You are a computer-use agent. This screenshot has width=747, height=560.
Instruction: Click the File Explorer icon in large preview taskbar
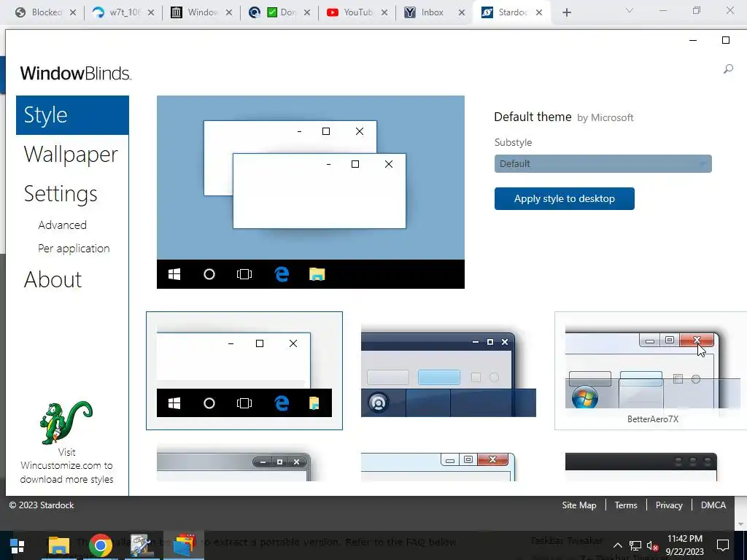tap(317, 274)
